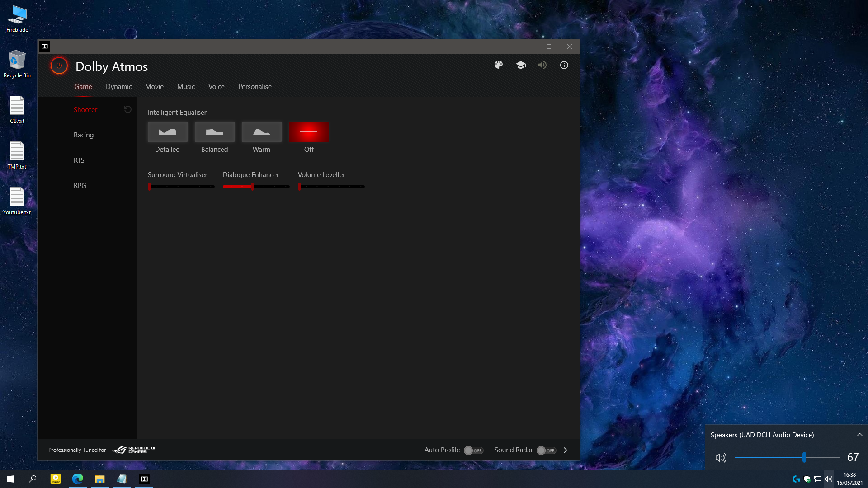
Task: Open taskbar search magnifier
Action: (x=33, y=479)
